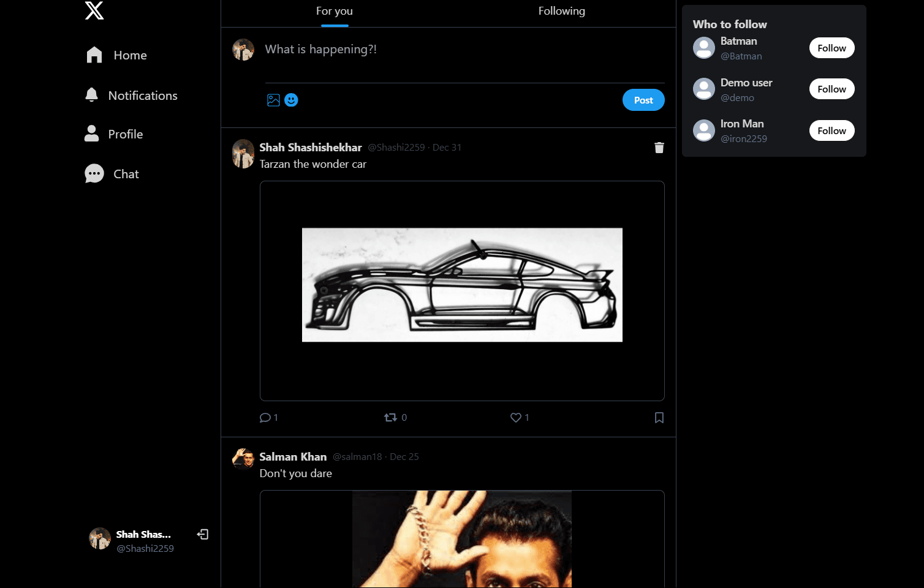Image resolution: width=924 pixels, height=588 pixels.
Task: Click the Dec 31 post date
Action: coord(447,148)
